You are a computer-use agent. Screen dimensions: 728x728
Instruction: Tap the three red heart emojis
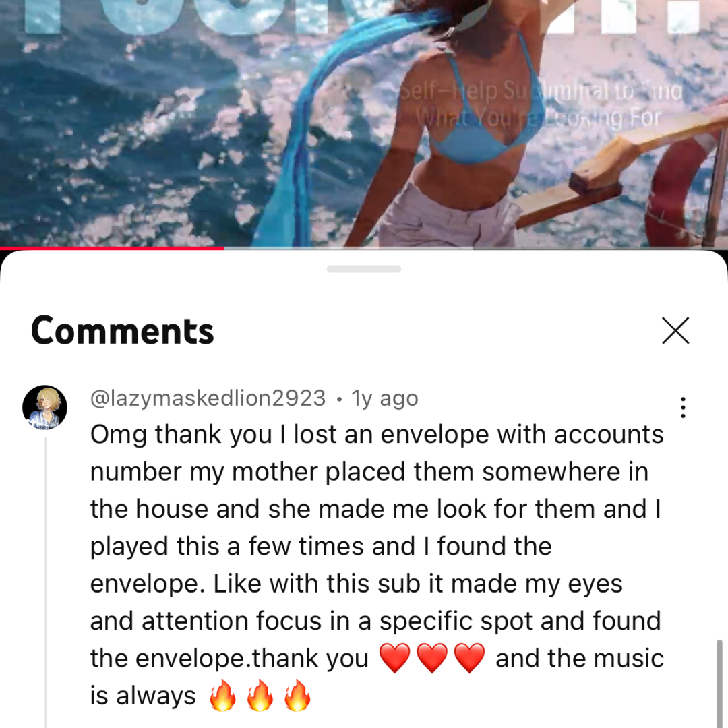coord(432,658)
